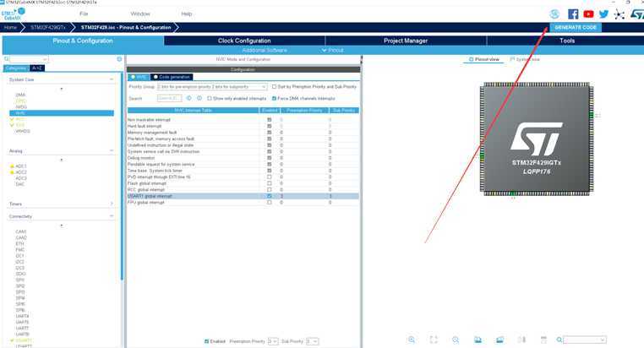Collapse the System Core category
This screenshot has height=348, width=644.
[x=112, y=79]
